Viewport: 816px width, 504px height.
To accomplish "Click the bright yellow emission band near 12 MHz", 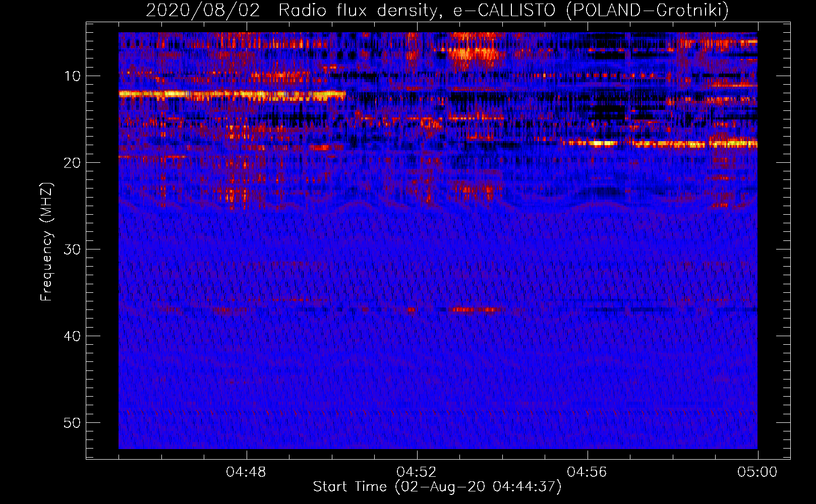I will click(x=232, y=94).
